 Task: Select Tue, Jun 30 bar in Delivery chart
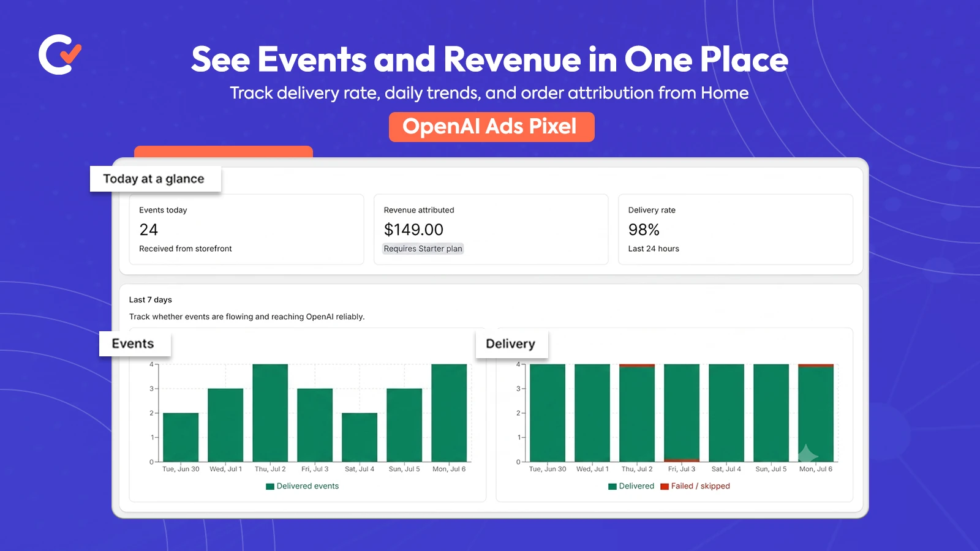click(x=548, y=413)
